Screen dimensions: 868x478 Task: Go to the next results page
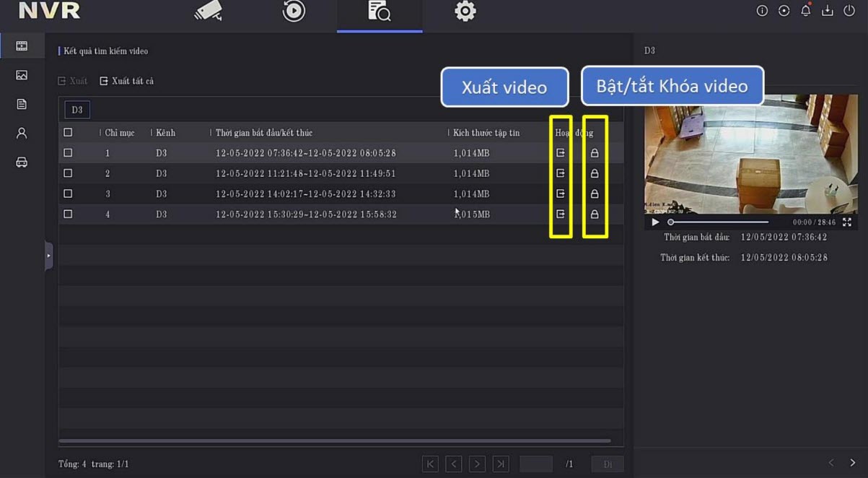[x=477, y=464]
